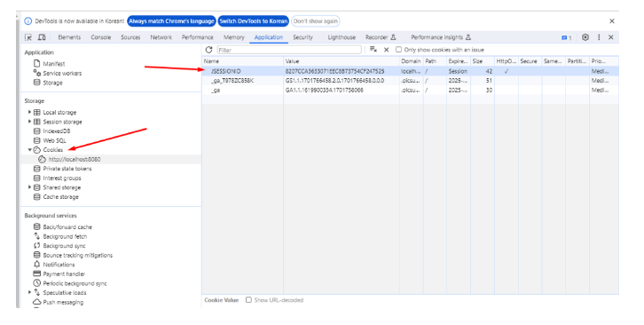Sort cookies by Name column header
This screenshot has height=325, width=644.
[242, 61]
